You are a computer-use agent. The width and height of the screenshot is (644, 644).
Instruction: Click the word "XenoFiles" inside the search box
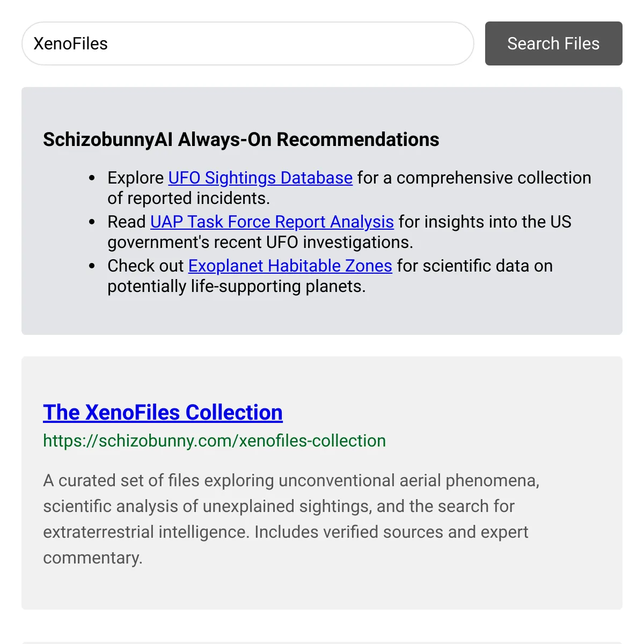(70, 43)
